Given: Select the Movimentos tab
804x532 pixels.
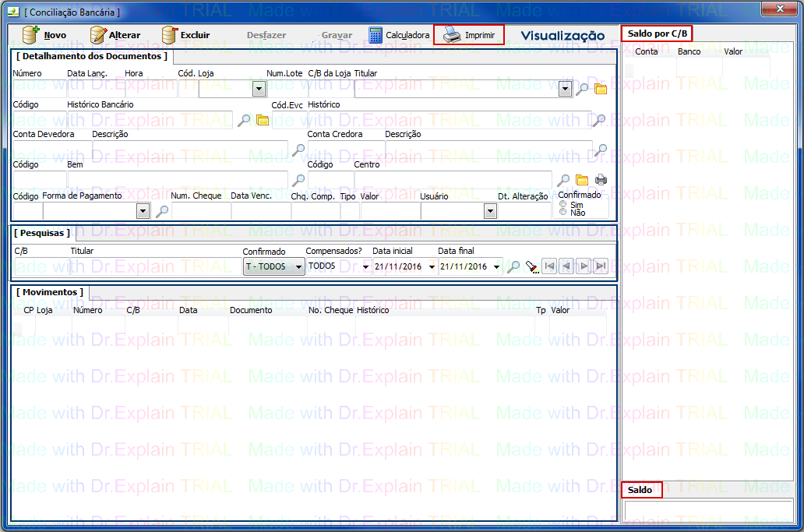Looking at the screenshot, I should point(50,292).
